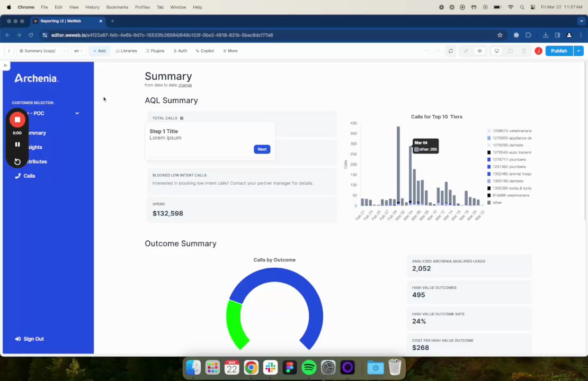Open the Profiles menu in menu bar

tap(142, 7)
